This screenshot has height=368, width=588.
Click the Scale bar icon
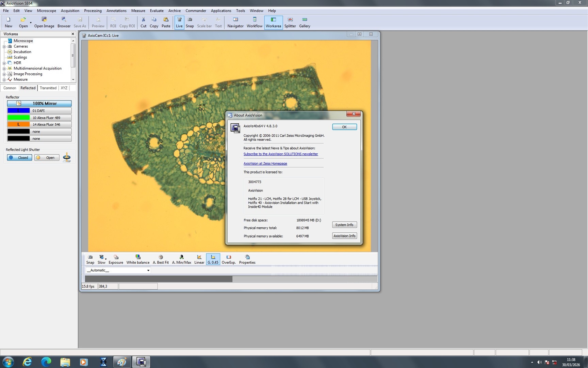pyautogui.click(x=204, y=21)
